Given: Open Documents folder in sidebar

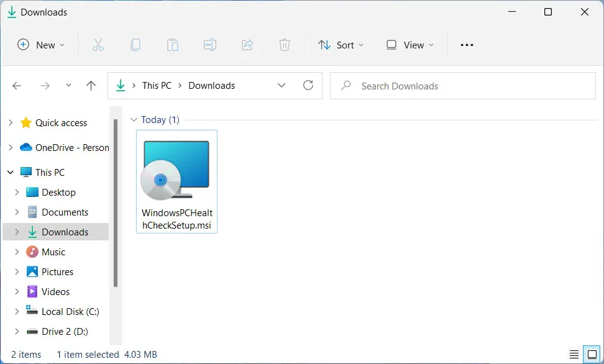Looking at the screenshot, I should (65, 212).
